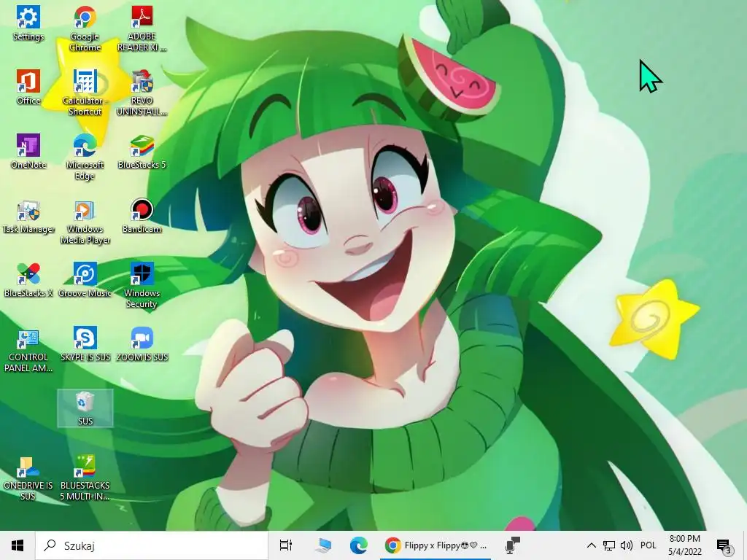This screenshot has width=747, height=560.
Task: Open the clock showing 8:00 PM
Action: 684,545
